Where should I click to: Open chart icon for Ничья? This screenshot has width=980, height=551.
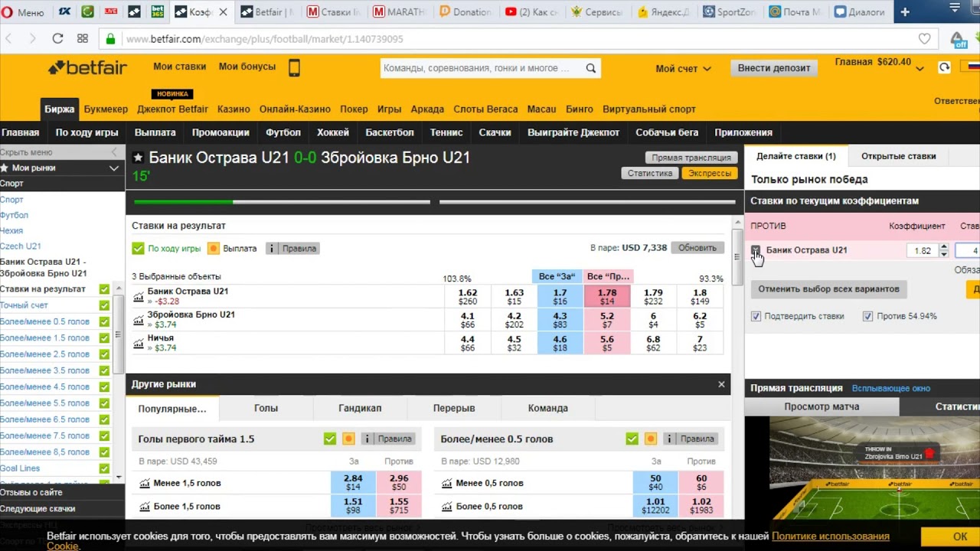[139, 344]
